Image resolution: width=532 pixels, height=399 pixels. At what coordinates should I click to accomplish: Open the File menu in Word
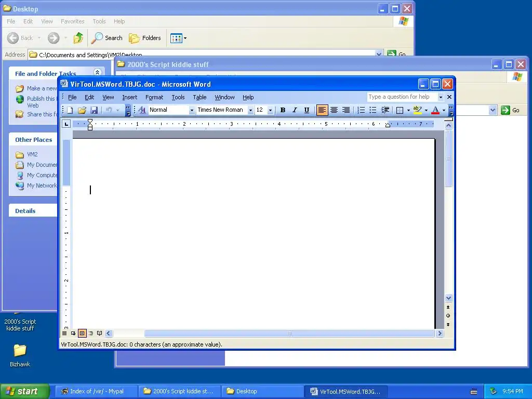[x=72, y=97]
